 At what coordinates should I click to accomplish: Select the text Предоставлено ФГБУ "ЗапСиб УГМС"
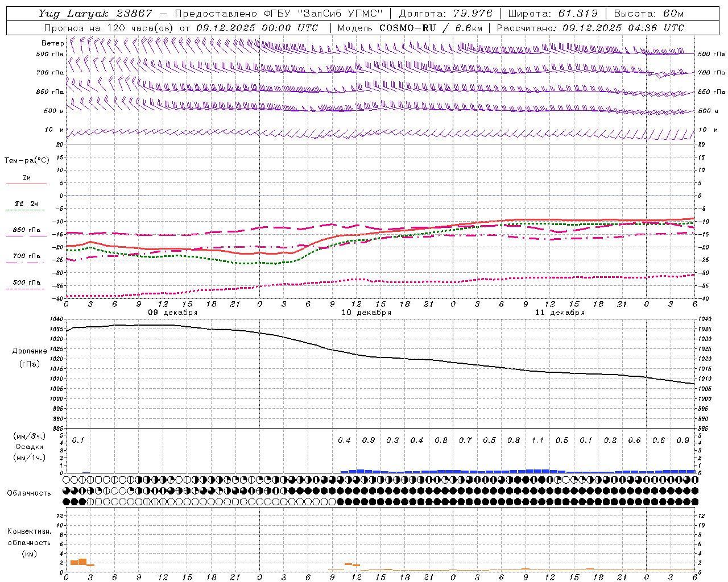(279, 14)
